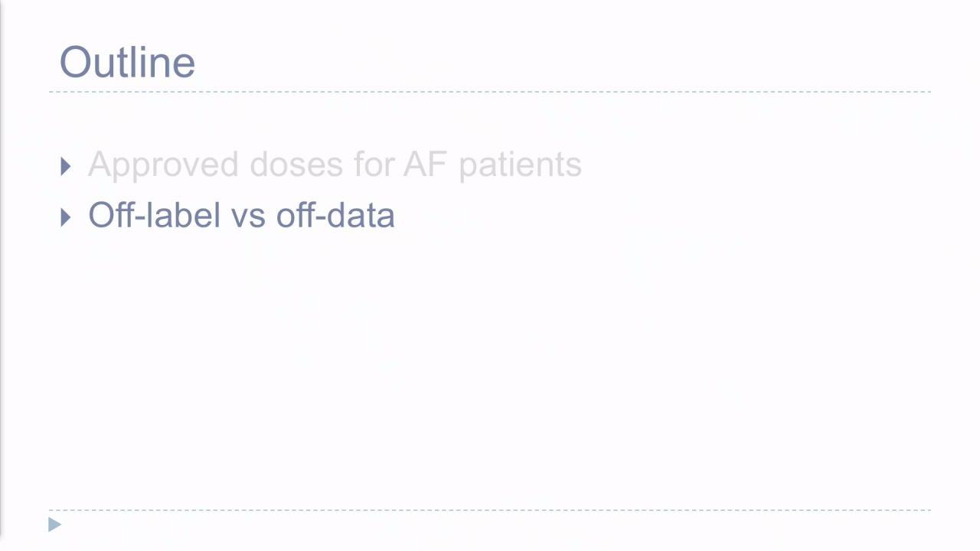Click the empty slide area below the bullets
This screenshot has height=551, width=980.
[490, 367]
